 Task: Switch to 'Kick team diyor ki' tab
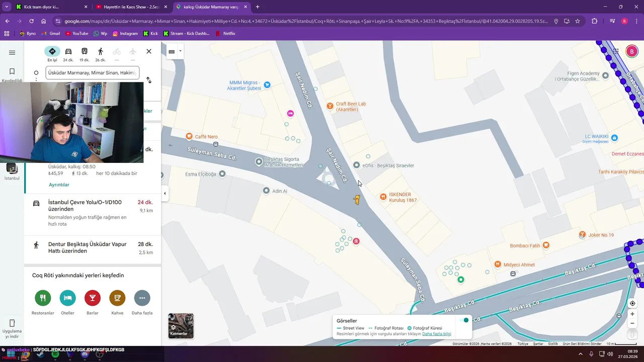[52, 7]
